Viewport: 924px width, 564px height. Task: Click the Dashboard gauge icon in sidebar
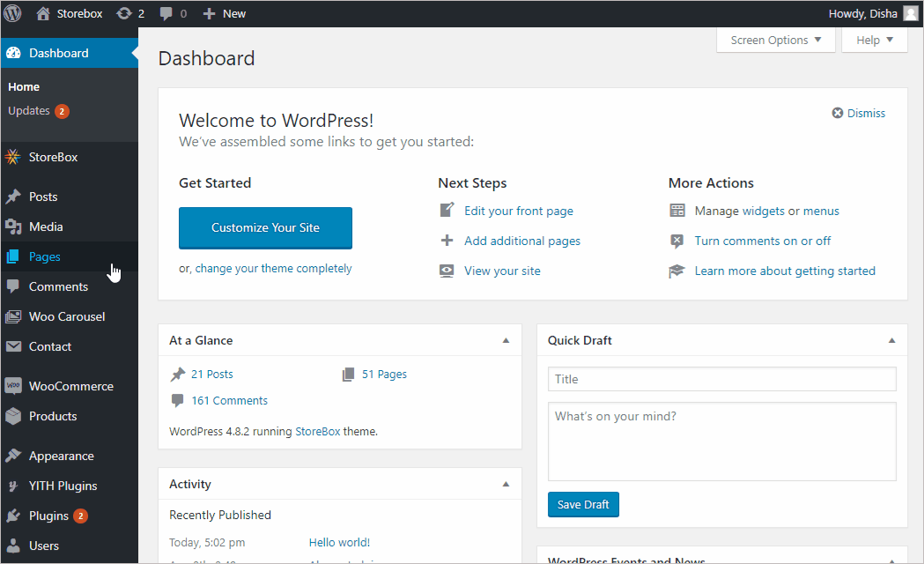click(x=13, y=53)
